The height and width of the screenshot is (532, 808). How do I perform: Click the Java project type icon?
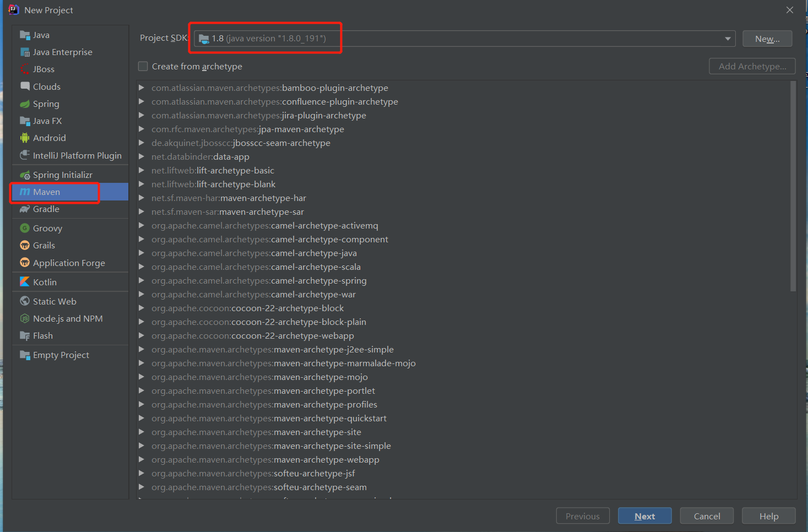pyautogui.click(x=25, y=35)
